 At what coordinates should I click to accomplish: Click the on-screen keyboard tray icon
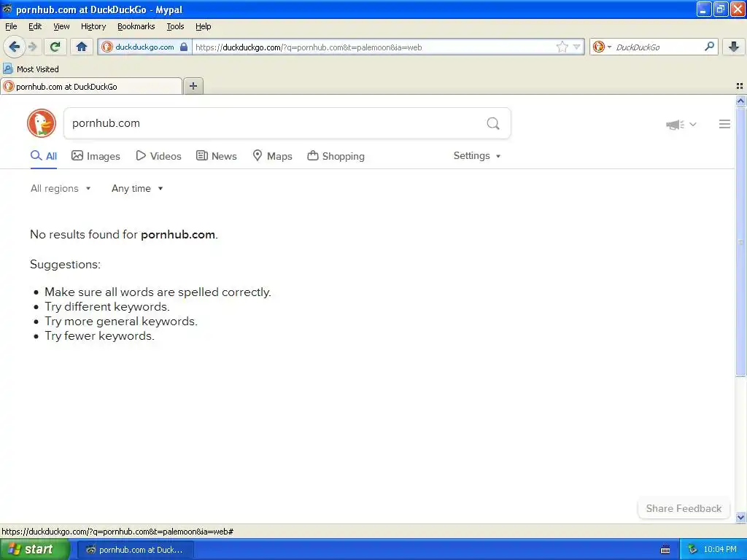pos(665,550)
